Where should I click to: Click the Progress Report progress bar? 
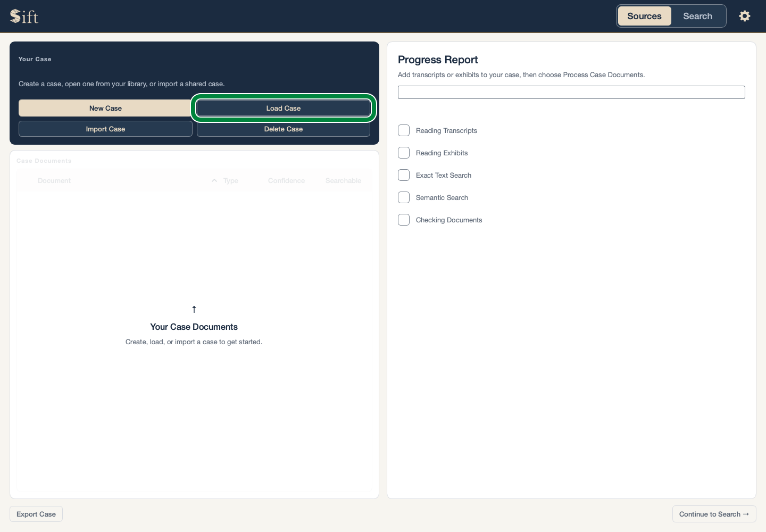[x=571, y=92]
